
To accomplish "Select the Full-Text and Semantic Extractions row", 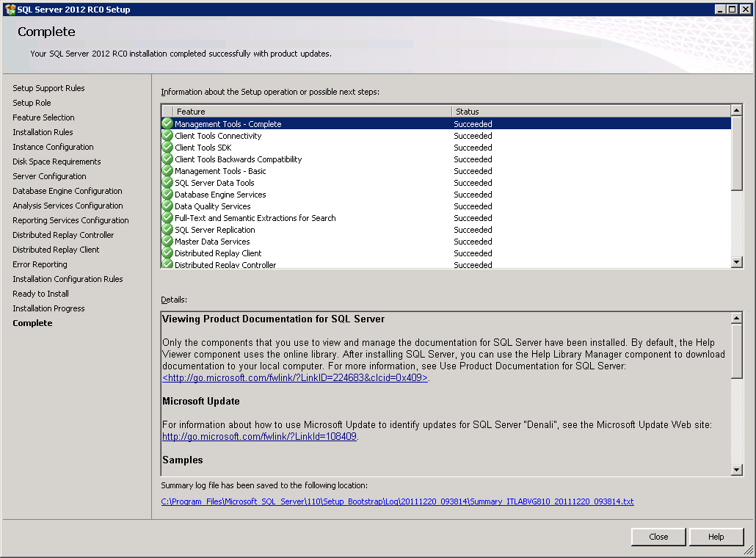I will pos(255,218).
